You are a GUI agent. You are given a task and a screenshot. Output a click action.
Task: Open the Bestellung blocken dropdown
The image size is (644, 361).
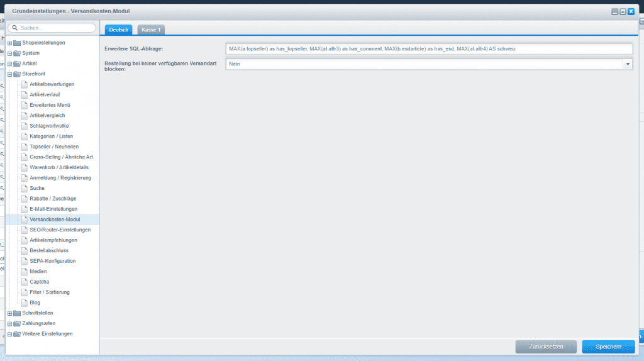tap(627, 64)
